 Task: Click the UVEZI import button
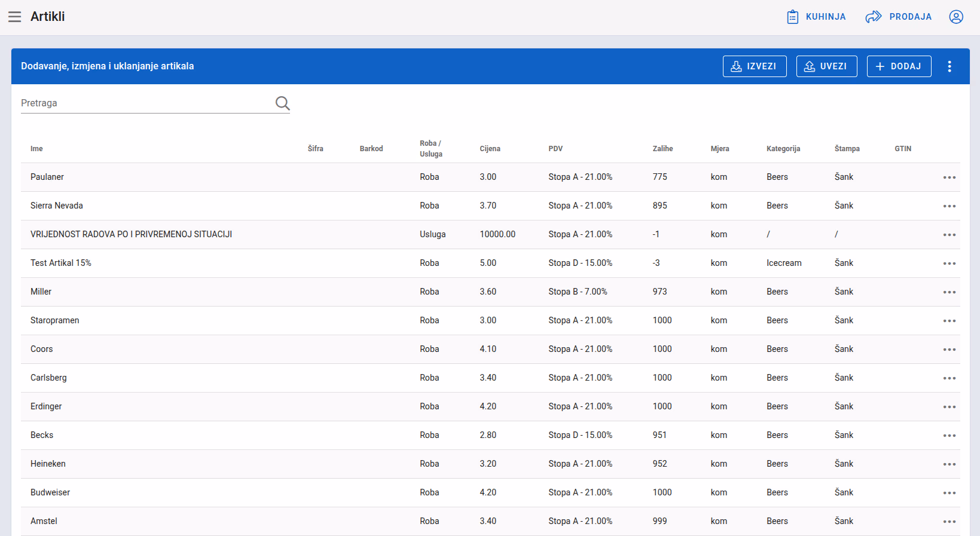click(827, 66)
